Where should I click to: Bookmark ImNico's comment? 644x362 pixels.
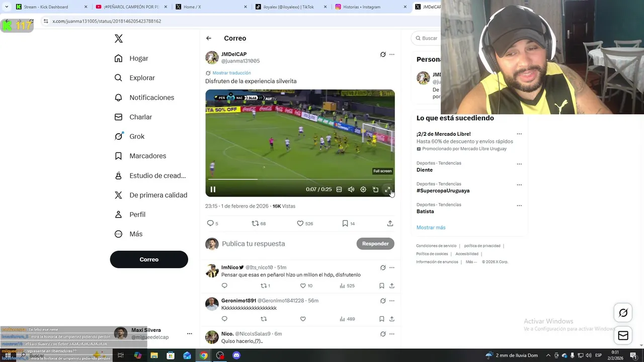[x=382, y=286]
